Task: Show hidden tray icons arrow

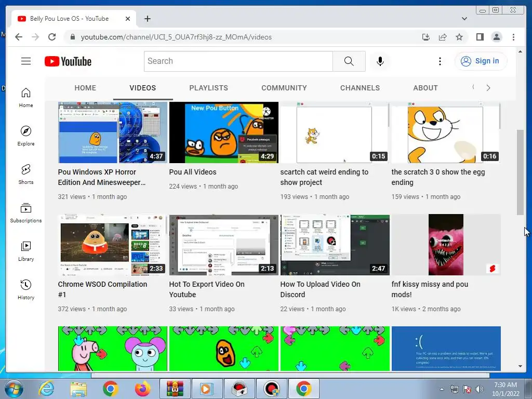Action: [442, 390]
